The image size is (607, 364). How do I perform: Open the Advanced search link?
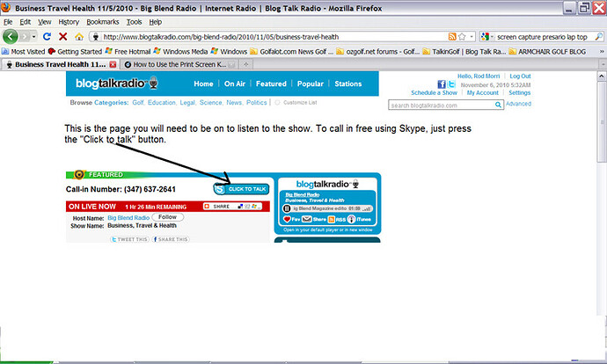(x=518, y=104)
